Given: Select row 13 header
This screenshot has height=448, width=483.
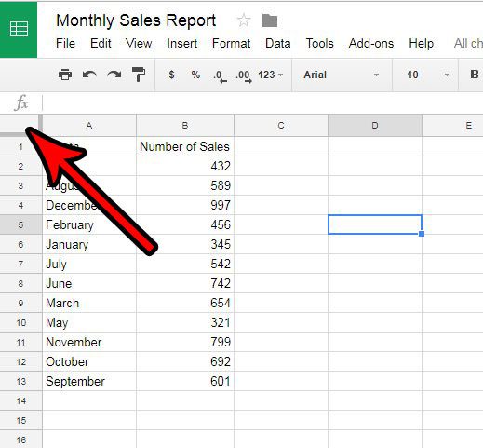Looking at the screenshot, I should coord(20,381).
